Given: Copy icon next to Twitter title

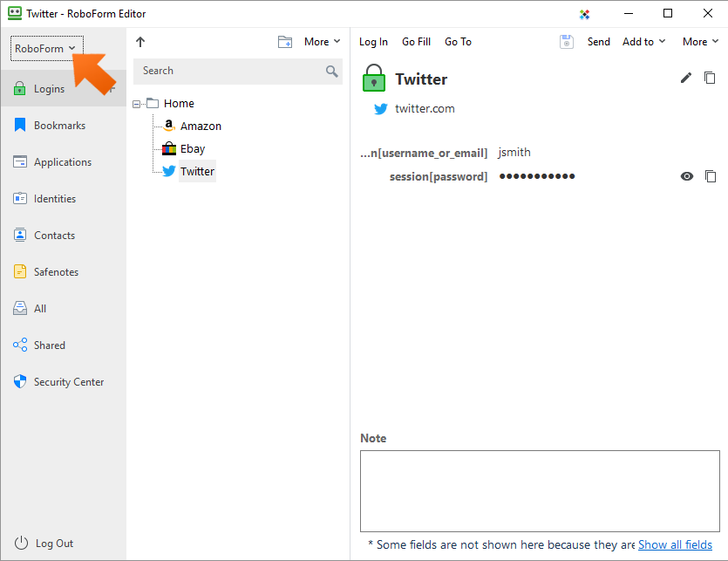Looking at the screenshot, I should 710,78.
